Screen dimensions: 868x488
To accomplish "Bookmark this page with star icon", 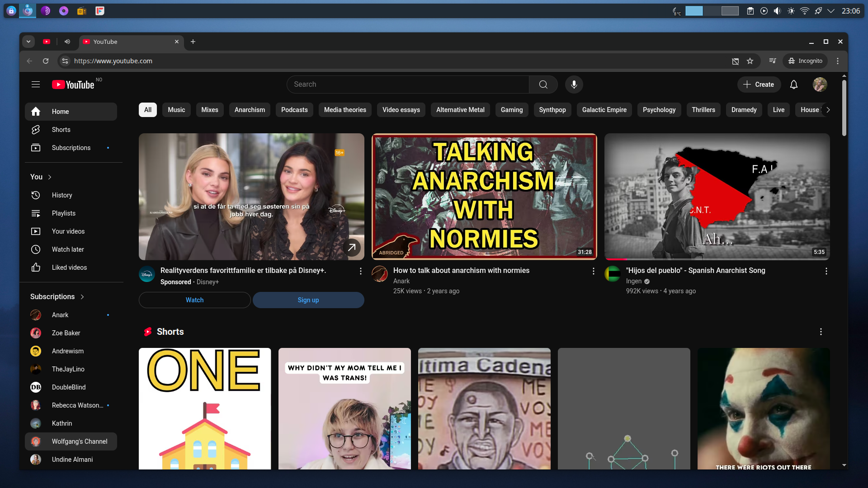I will (750, 61).
